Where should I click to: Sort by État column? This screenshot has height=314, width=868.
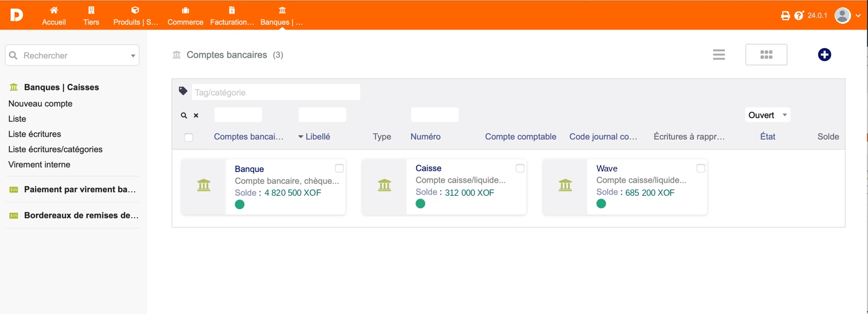[x=768, y=136]
